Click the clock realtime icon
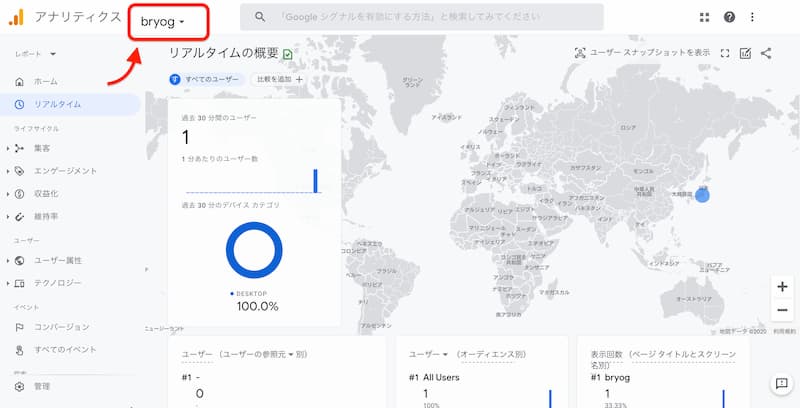 click(19, 105)
